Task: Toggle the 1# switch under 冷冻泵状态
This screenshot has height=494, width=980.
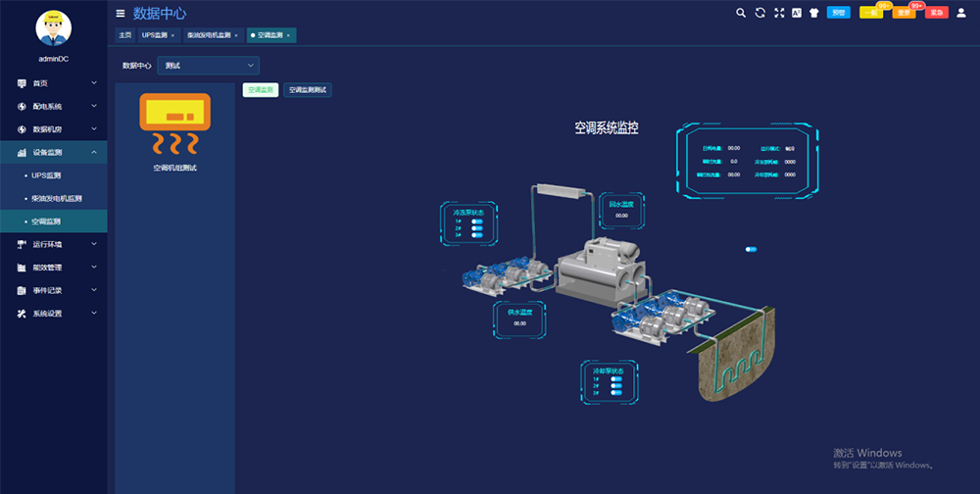Action: click(477, 222)
